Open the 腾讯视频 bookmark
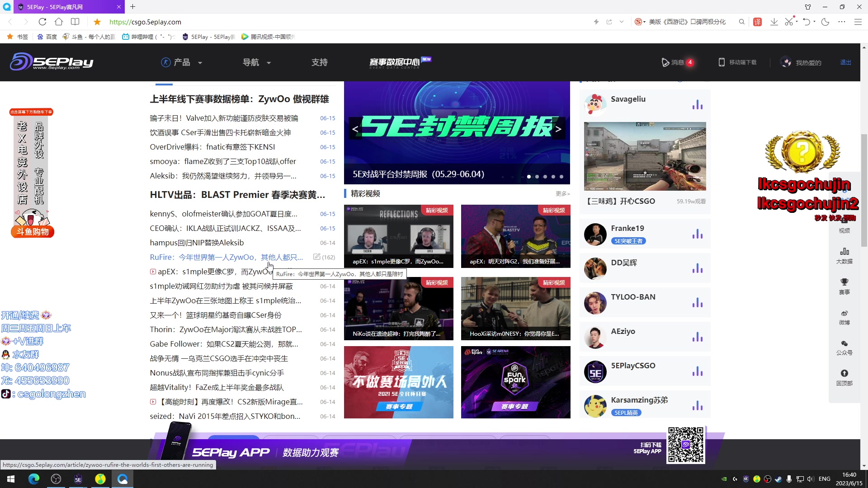This screenshot has height=488, width=868. coord(268,37)
